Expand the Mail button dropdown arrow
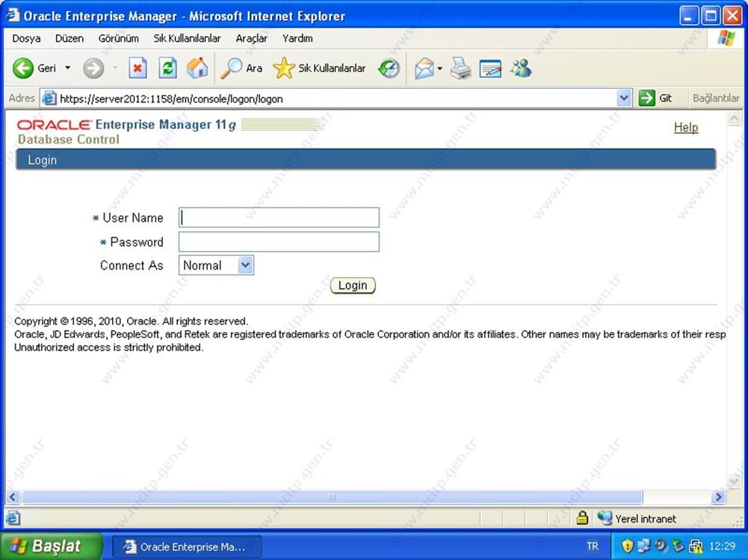Image resolution: width=748 pixels, height=560 pixels. [439, 69]
